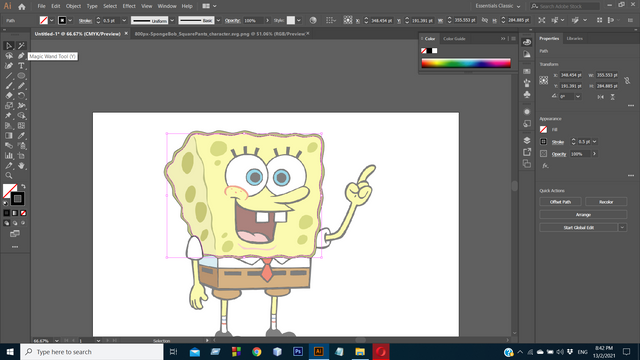This screenshot has height=360, width=640.
Task: Open Essentials Classic workspace switcher
Action: (498, 6)
